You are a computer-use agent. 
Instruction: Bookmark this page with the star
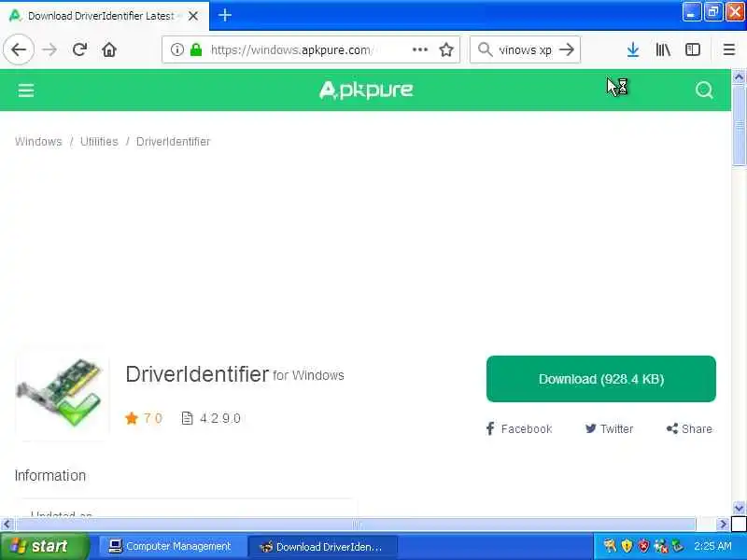(x=446, y=49)
